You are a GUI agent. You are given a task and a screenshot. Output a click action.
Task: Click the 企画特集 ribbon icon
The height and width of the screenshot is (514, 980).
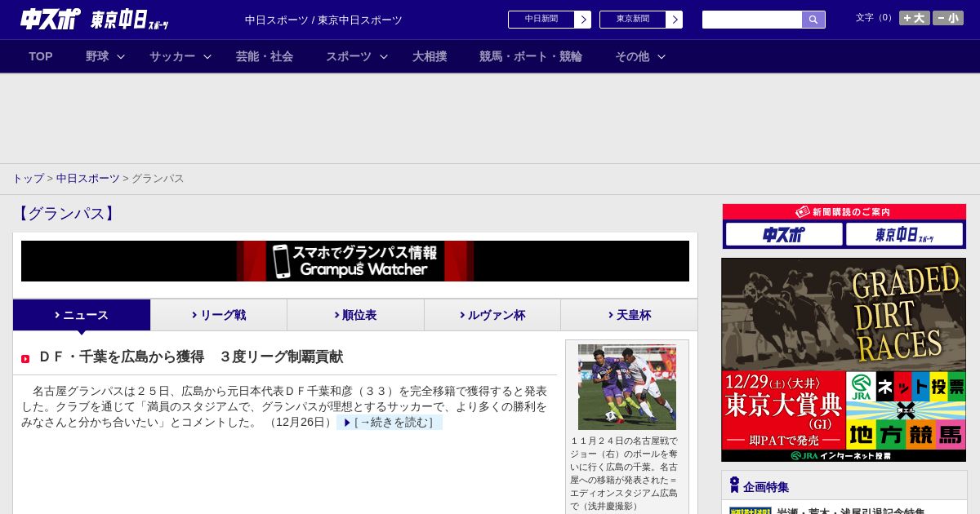(734, 485)
